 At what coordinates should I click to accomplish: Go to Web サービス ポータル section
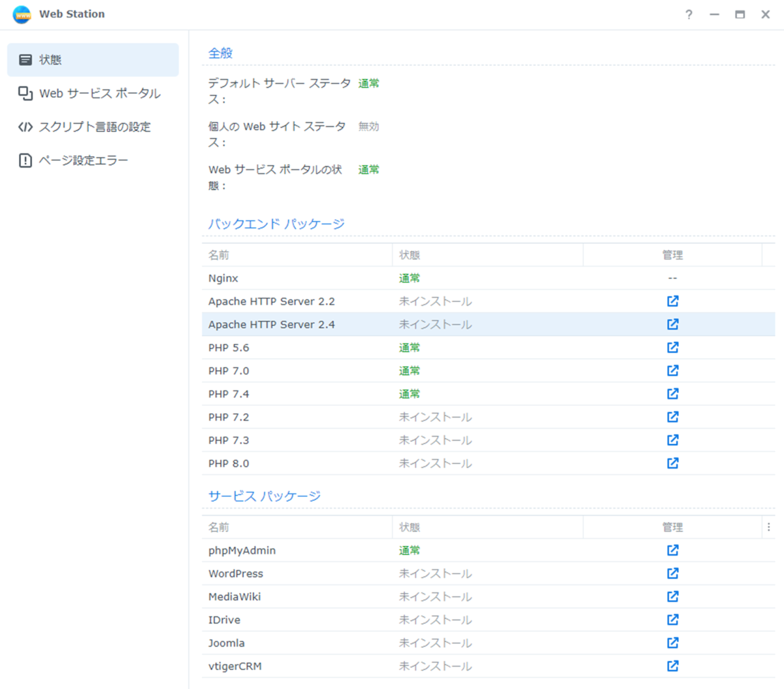tap(93, 93)
